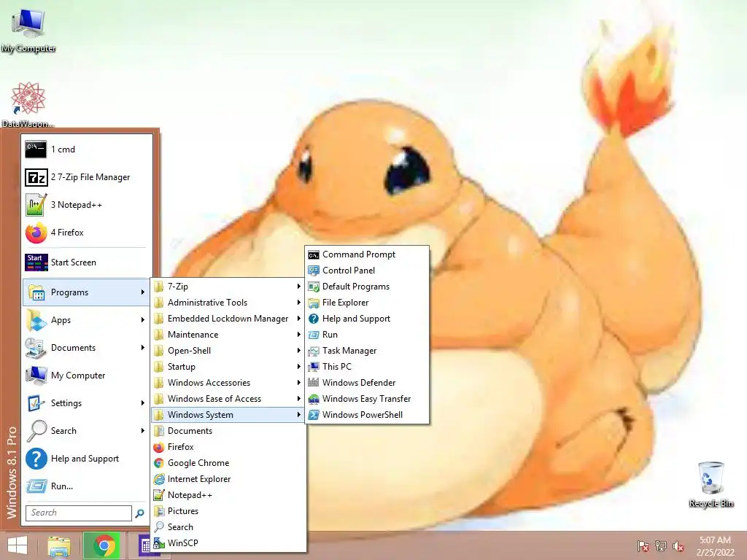Open the cmd icon in recent list
Screen dimensions: 747x560
[36, 149]
